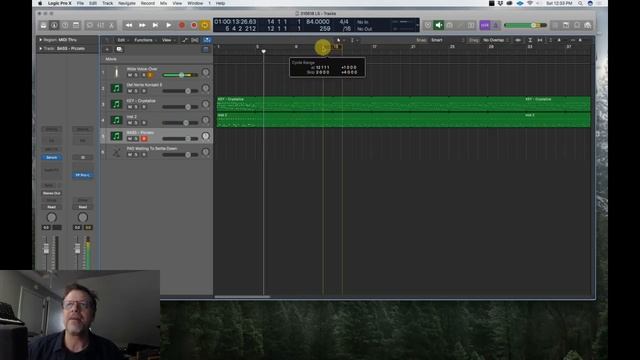Open the Window menu

coord(195,3)
